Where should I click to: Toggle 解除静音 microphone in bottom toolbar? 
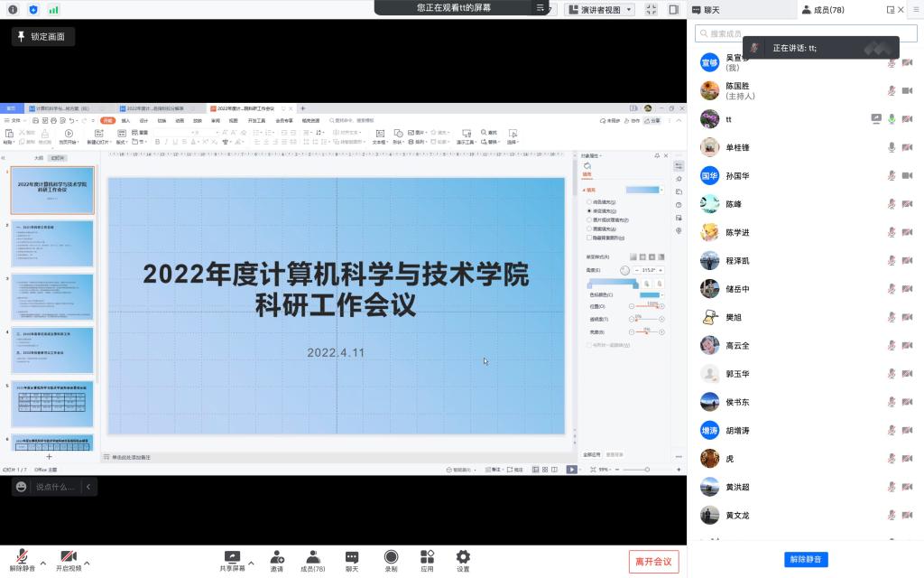coord(22,557)
